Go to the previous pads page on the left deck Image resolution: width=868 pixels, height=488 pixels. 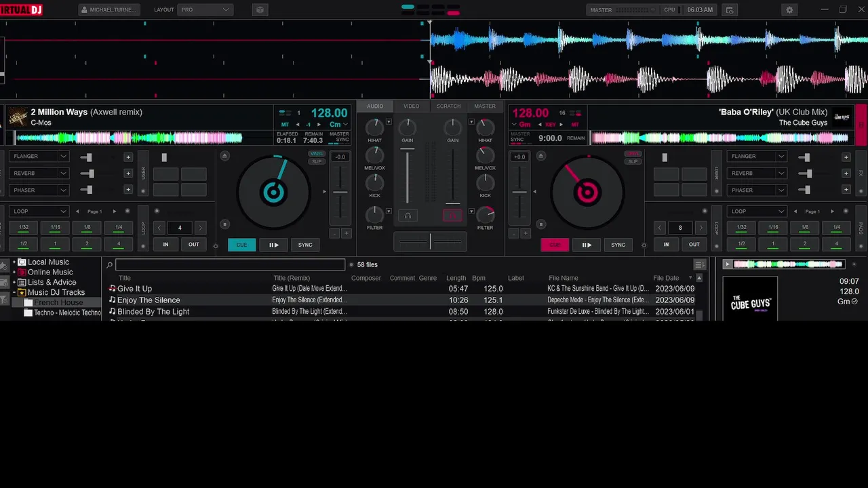click(x=77, y=211)
